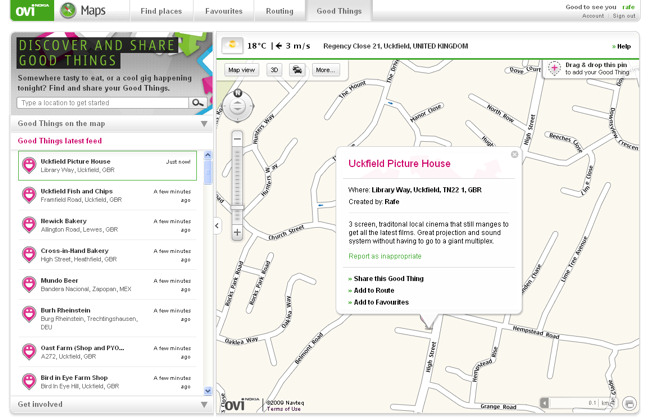Select Burh Rheinstein feed item

coord(107,318)
